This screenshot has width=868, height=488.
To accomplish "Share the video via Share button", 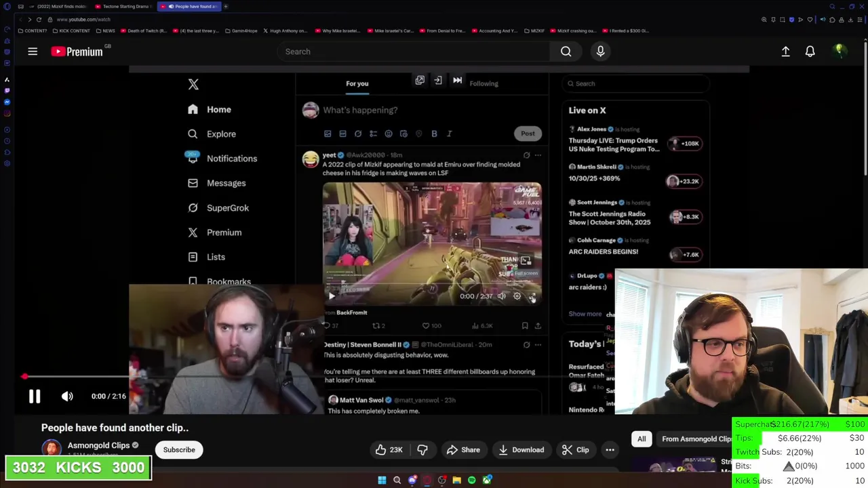I will [x=463, y=450].
